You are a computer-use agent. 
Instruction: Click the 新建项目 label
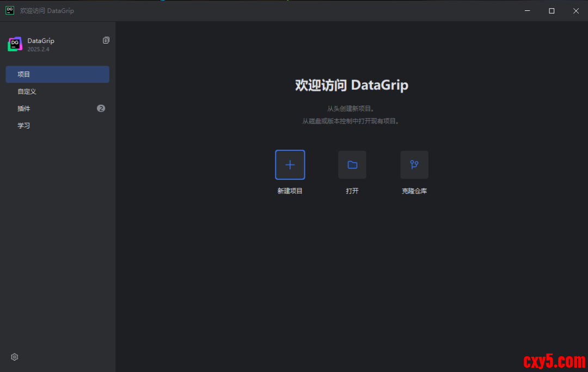click(x=290, y=191)
